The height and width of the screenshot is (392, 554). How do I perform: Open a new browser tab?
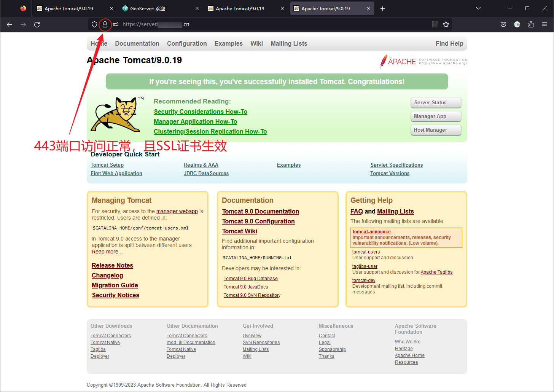tap(383, 8)
